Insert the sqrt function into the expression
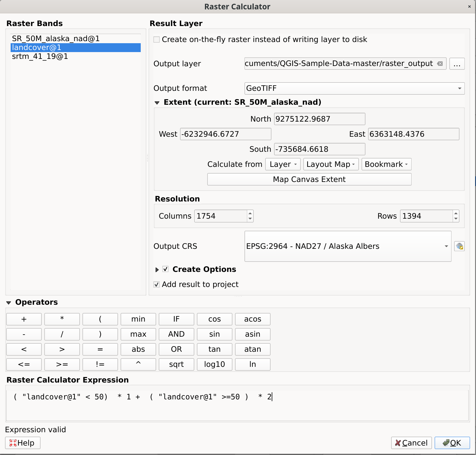The height and width of the screenshot is (455, 476). tap(176, 364)
